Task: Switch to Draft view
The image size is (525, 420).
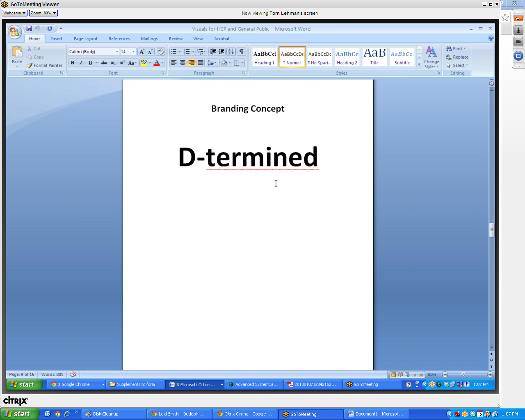Action: [x=421, y=374]
